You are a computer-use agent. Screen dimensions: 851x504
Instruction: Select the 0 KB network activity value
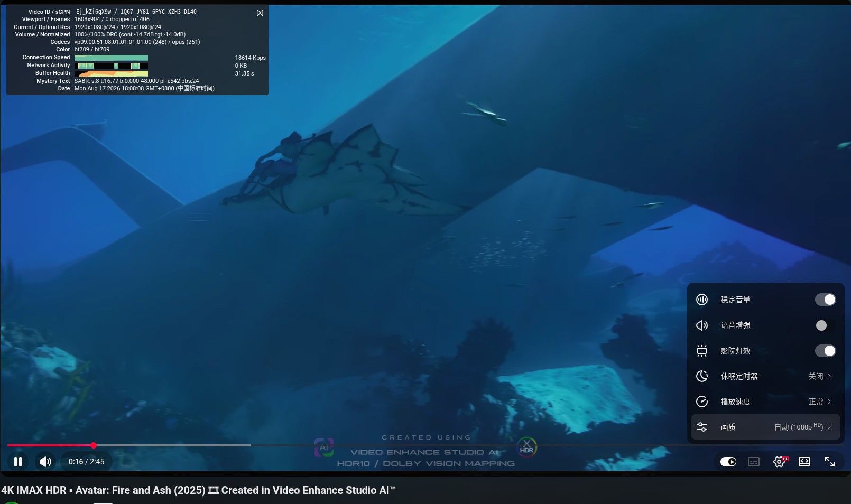[241, 66]
